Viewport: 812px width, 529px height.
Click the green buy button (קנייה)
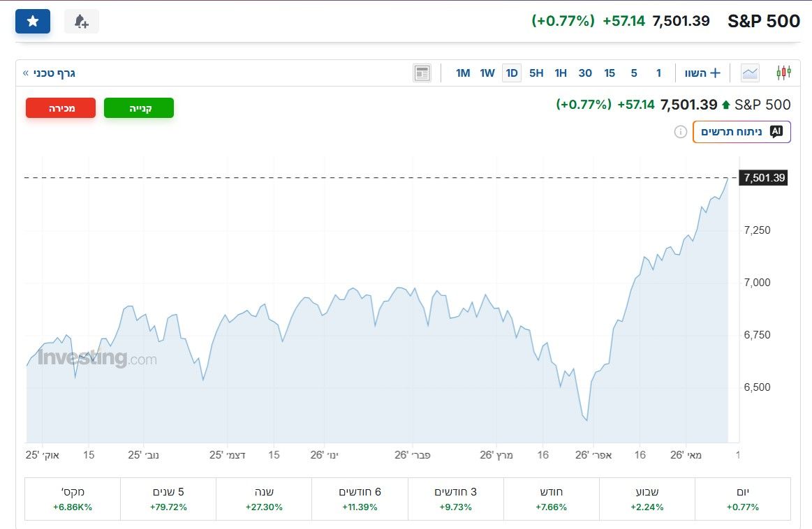point(139,107)
